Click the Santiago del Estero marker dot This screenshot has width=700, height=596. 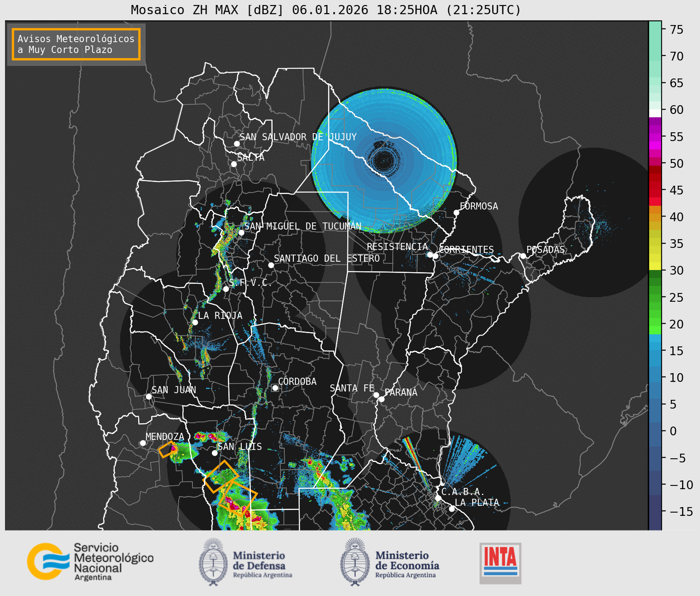pyautogui.click(x=271, y=265)
